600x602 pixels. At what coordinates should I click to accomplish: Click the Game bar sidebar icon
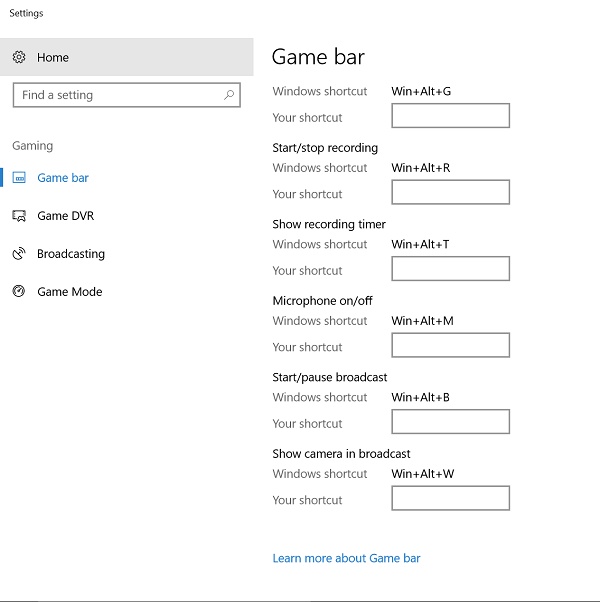coord(19,177)
